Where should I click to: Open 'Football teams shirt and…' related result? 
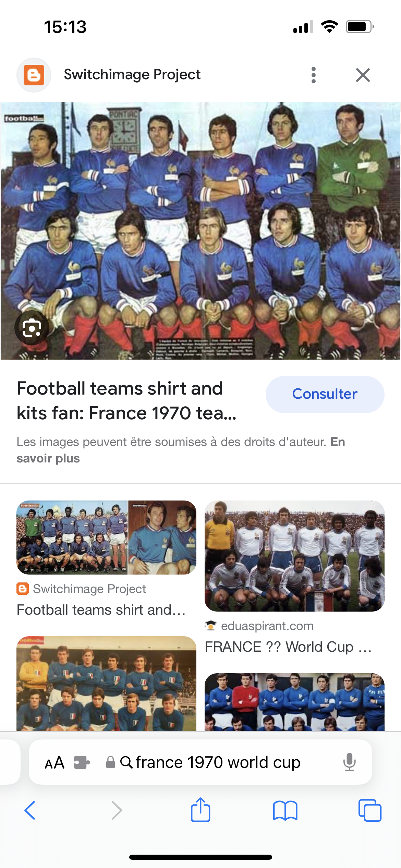click(101, 610)
